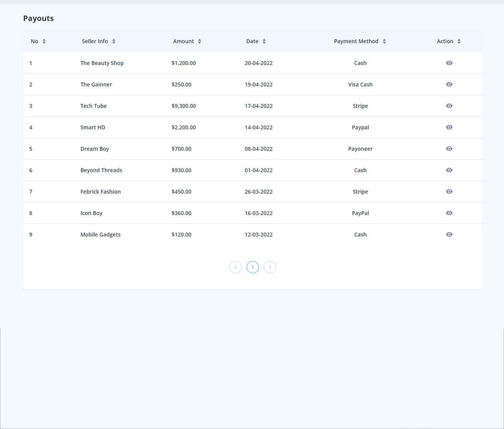Show Dream Boy payout details
The width and height of the screenshot is (504, 429).
(449, 149)
